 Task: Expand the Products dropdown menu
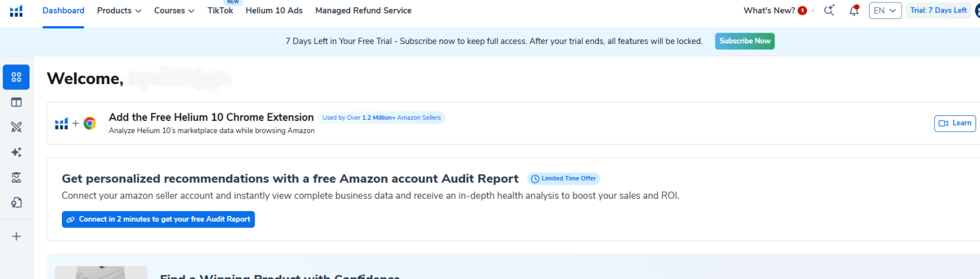tap(119, 10)
